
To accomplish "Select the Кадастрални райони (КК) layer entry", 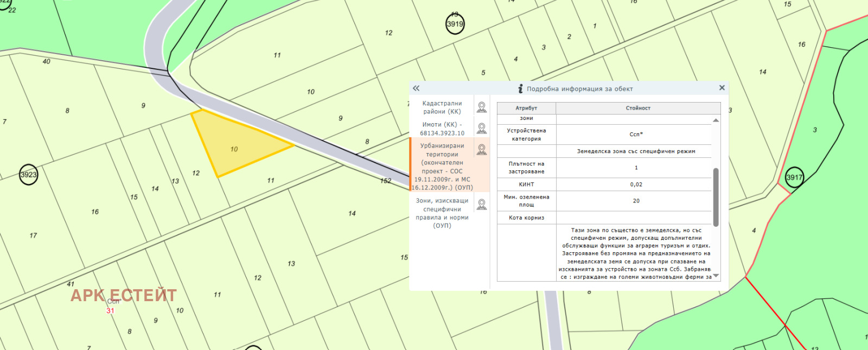I will pos(442,107).
